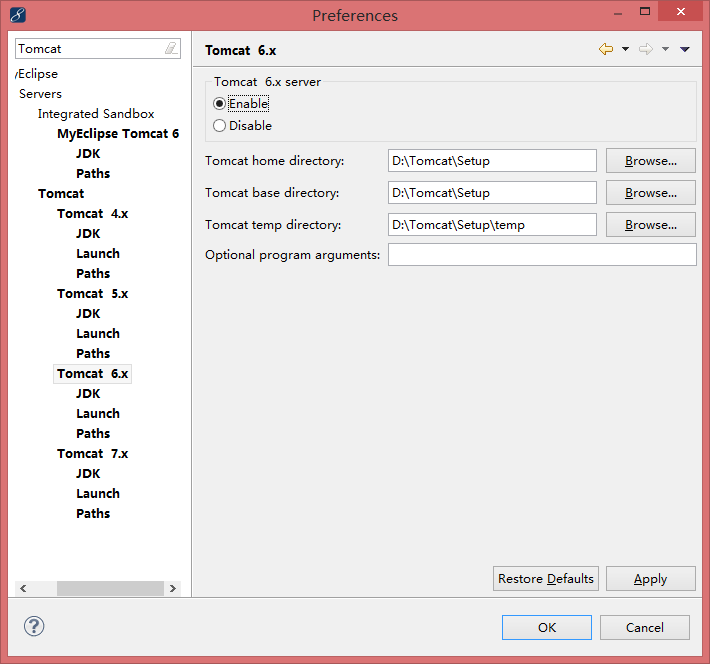Click tree scrollbar right arrow
710x664 pixels.
tap(173, 588)
